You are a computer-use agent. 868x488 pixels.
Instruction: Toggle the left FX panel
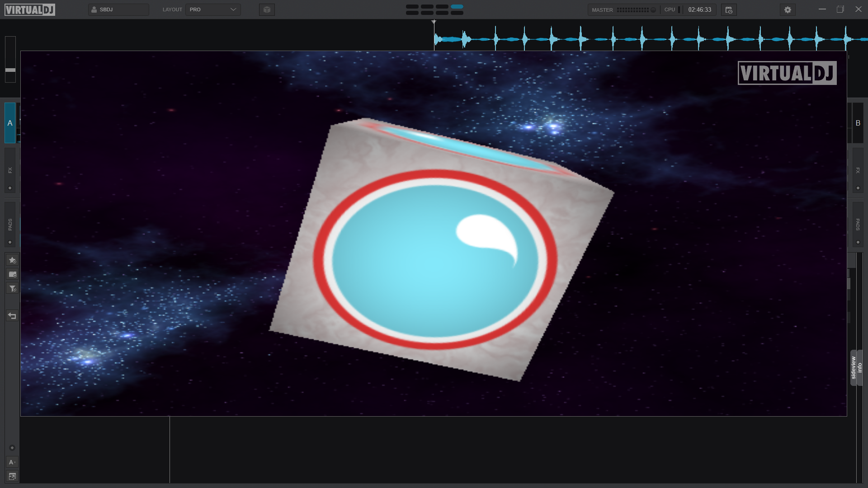point(10,170)
